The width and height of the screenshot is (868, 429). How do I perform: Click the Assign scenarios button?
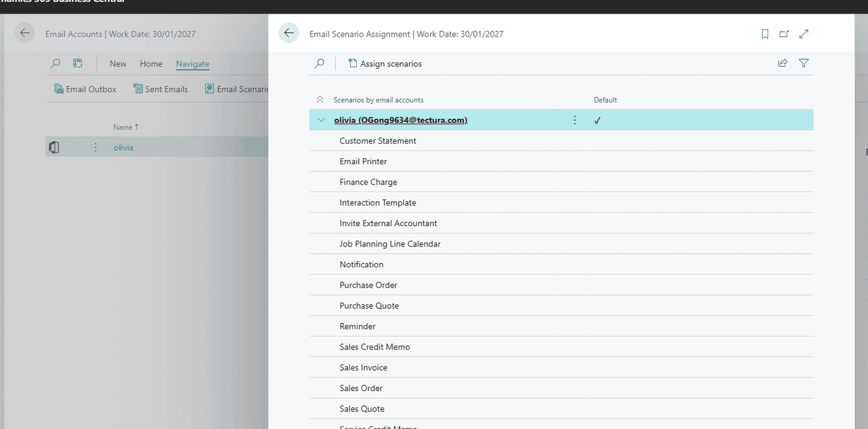(x=385, y=63)
